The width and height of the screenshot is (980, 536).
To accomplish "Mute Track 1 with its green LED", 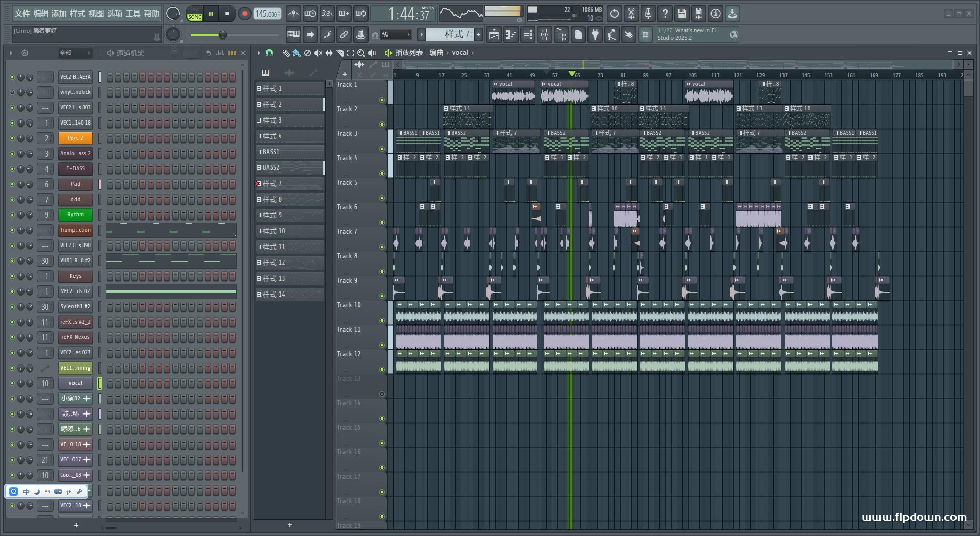I will tap(382, 100).
